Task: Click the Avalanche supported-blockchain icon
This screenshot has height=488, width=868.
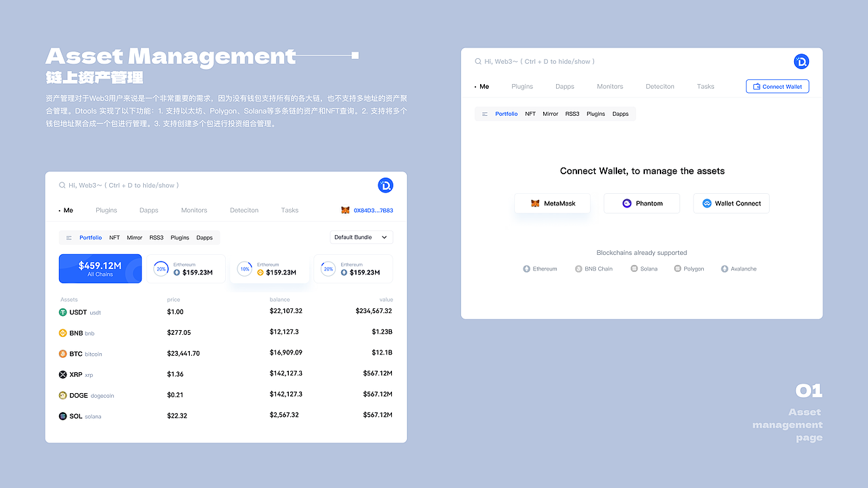Action: 724,269
